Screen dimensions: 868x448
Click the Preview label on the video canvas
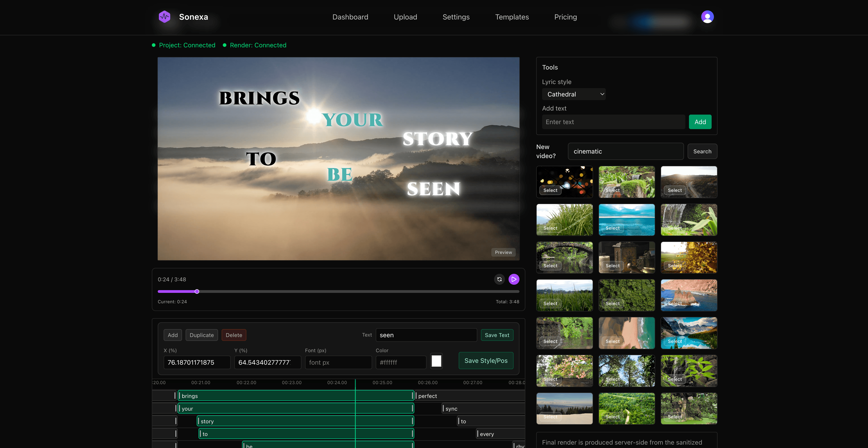coord(503,252)
